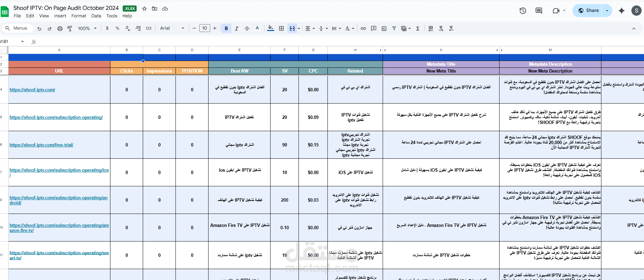
Task: Print the spreadsheet using printer icon
Action: tap(60, 29)
